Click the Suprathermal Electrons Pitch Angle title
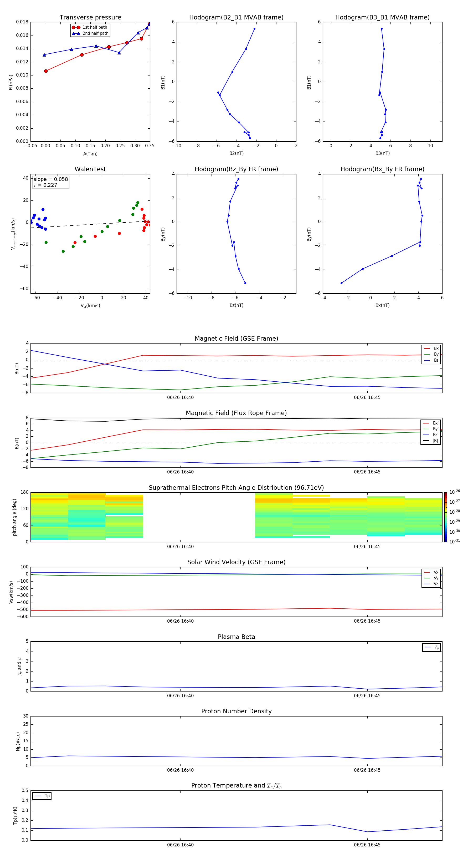 [x=236, y=488]
